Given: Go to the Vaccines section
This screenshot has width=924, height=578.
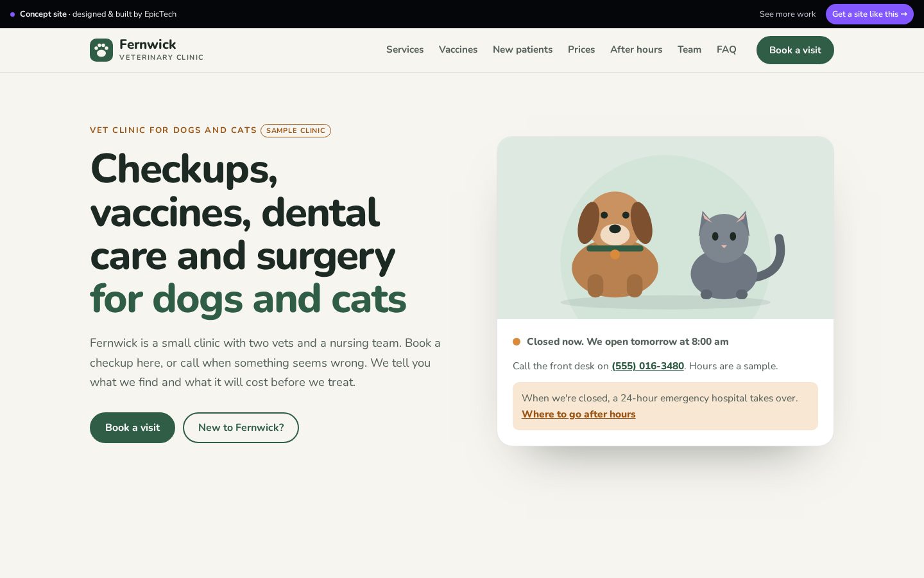Looking at the screenshot, I should (458, 49).
